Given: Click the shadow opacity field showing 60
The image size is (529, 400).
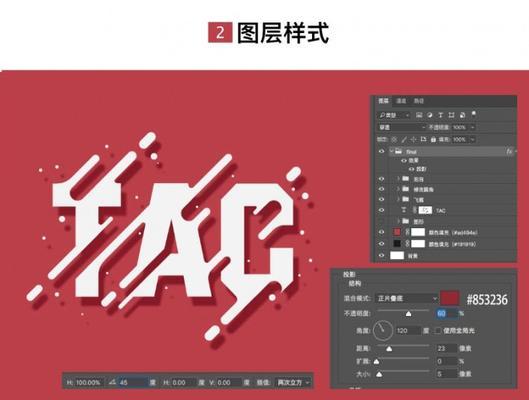Looking at the screenshot, I should (447, 313).
